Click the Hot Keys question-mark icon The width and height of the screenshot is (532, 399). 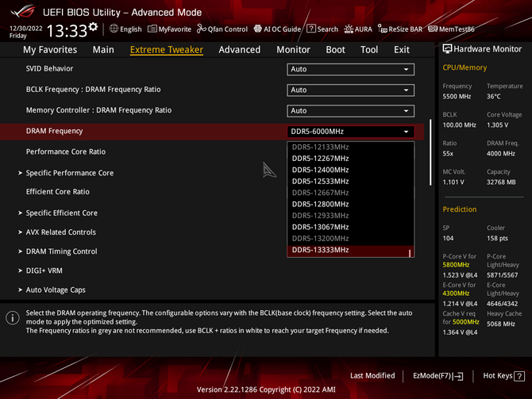coord(519,376)
